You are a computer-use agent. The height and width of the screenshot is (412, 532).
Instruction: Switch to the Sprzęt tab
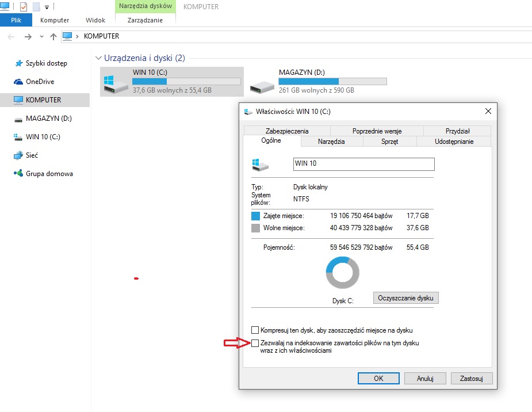pyautogui.click(x=389, y=141)
